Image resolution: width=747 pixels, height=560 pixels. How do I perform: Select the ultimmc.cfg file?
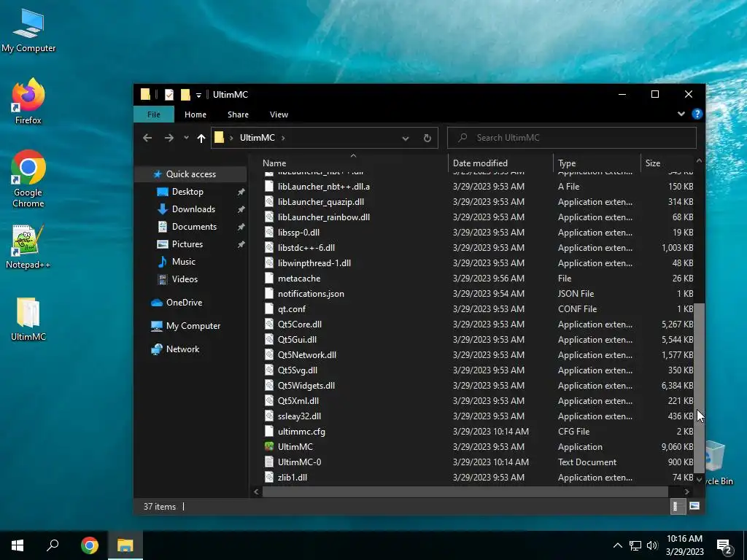coord(301,432)
